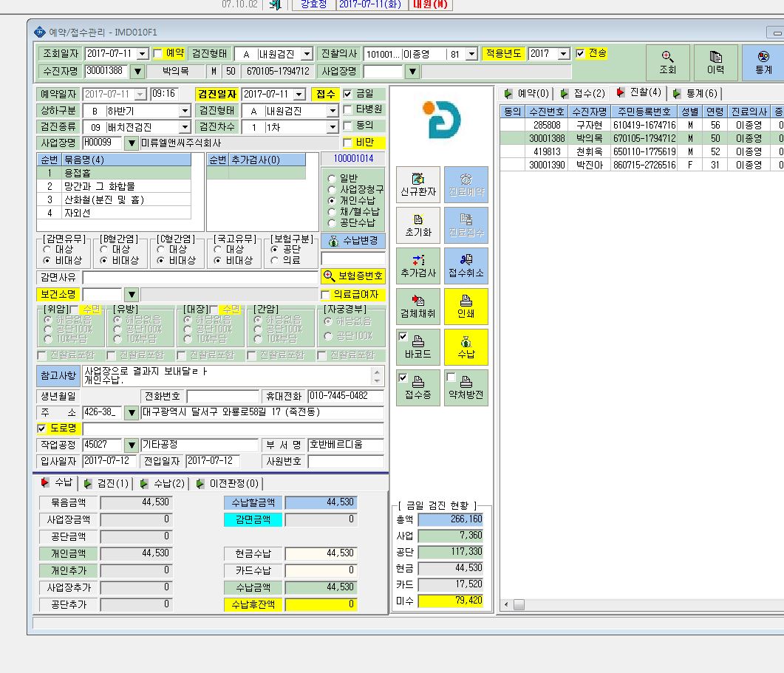The width and height of the screenshot is (784, 673).
Task: Click the 수납변경 button
Action: click(353, 241)
